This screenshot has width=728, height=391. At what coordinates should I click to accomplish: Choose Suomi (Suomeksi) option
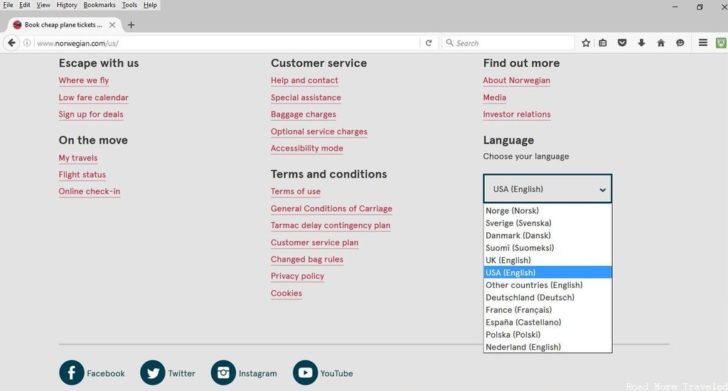pos(547,248)
